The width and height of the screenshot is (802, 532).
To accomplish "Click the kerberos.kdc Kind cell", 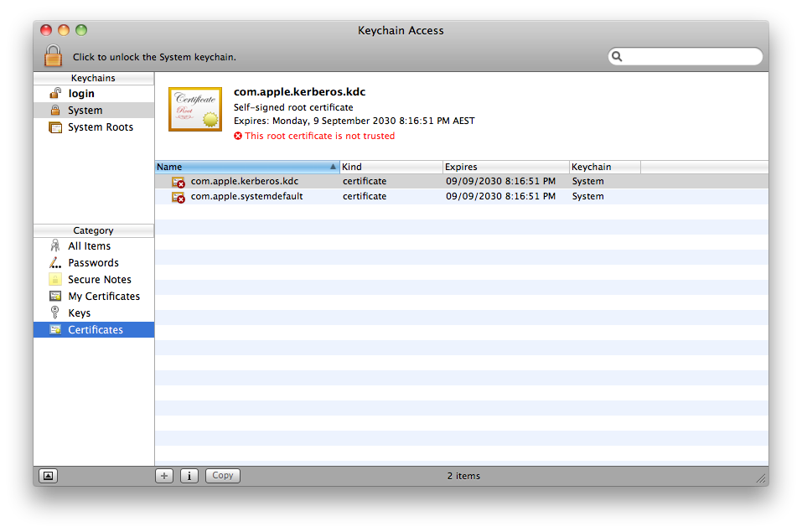I will pyautogui.click(x=365, y=181).
